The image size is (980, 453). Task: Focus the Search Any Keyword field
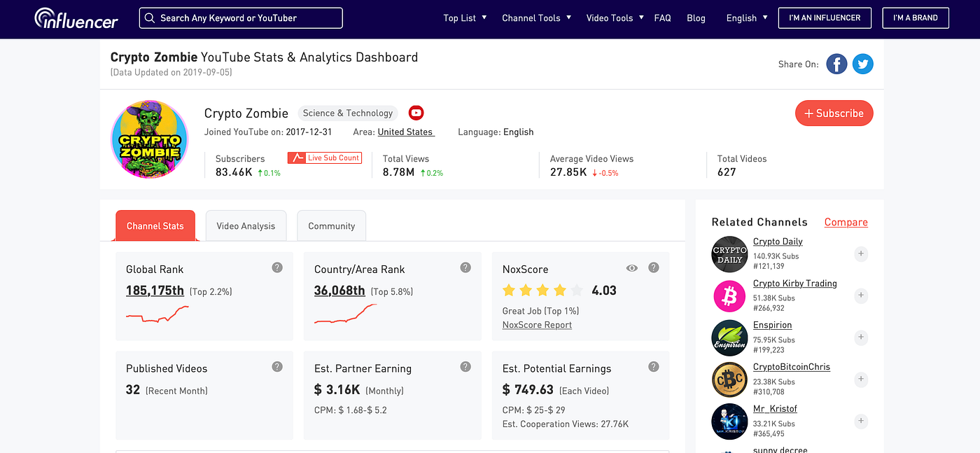click(241, 18)
